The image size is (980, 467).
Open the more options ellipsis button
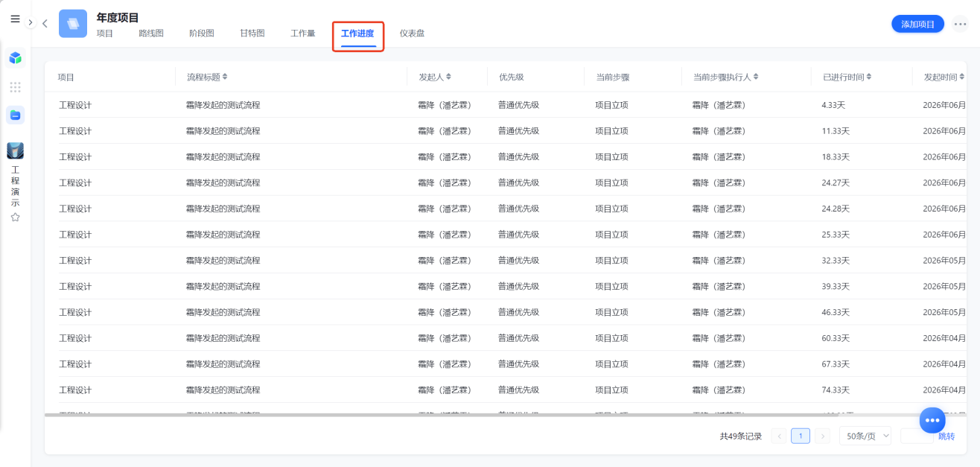(x=960, y=24)
